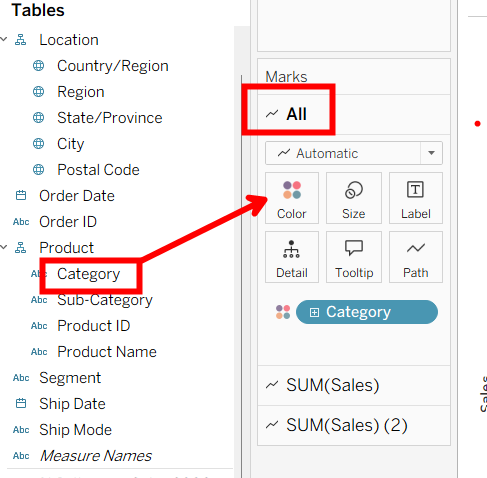Select the Category field

(x=88, y=274)
